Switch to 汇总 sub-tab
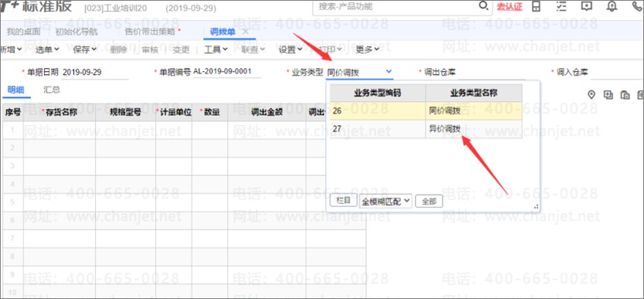This screenshot has width=644, height=299. pos(52,90)
